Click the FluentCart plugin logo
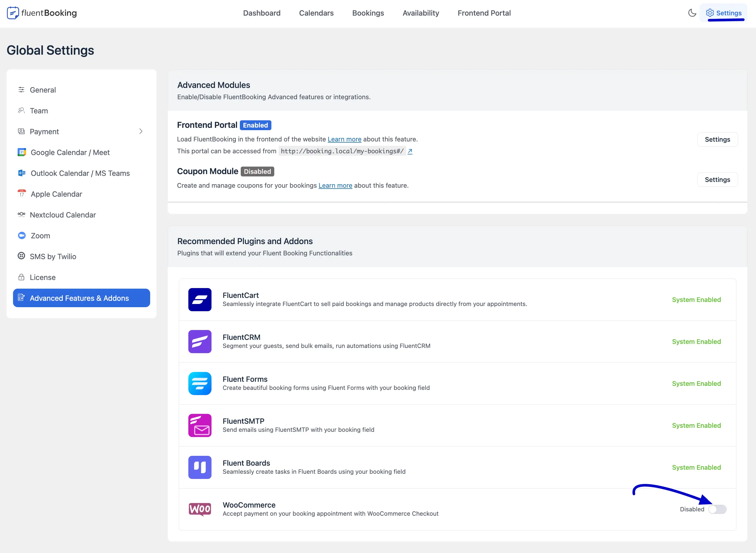Screen dimensions: 756x553 coord(200,300)
